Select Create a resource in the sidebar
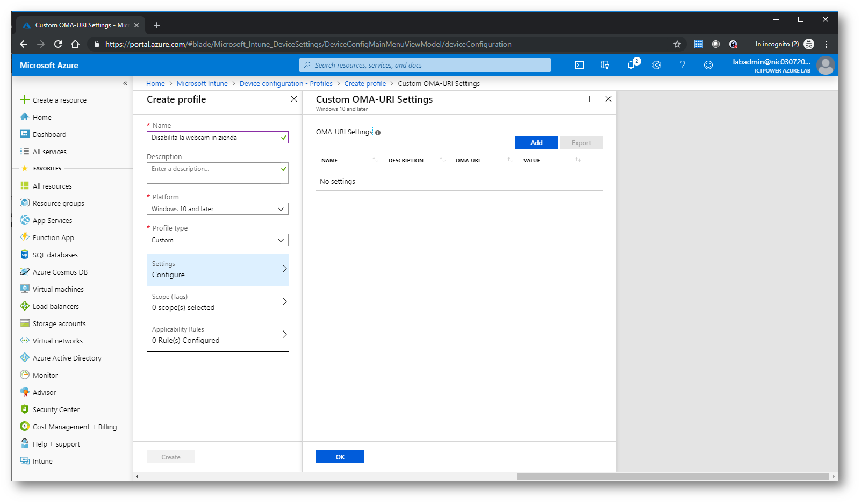861x504 pixels. click(53, 100)
